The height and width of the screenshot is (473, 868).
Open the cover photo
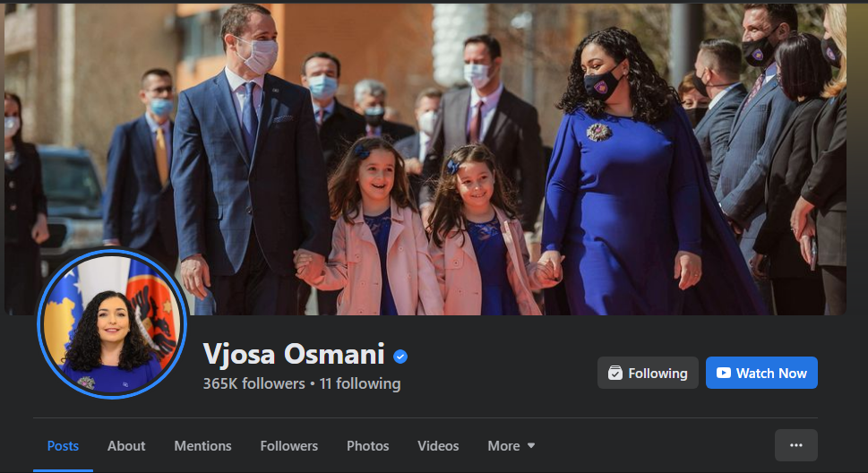pyautogui.click(x=425, y=159)
